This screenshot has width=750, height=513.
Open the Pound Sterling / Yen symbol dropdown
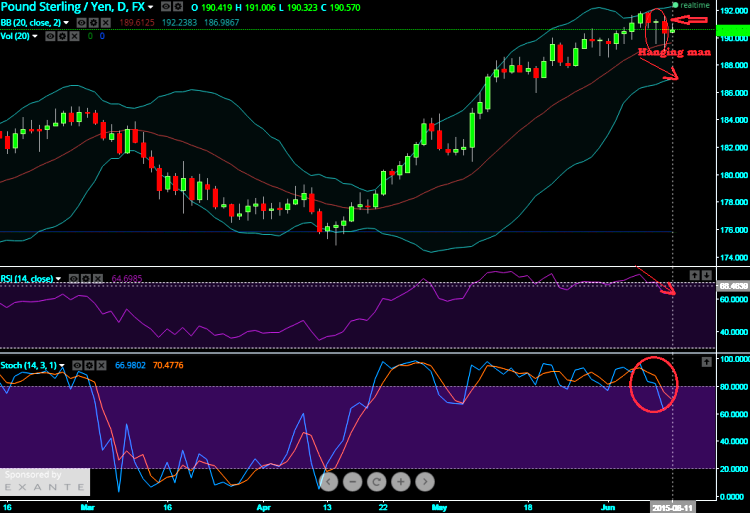(151, 7)
